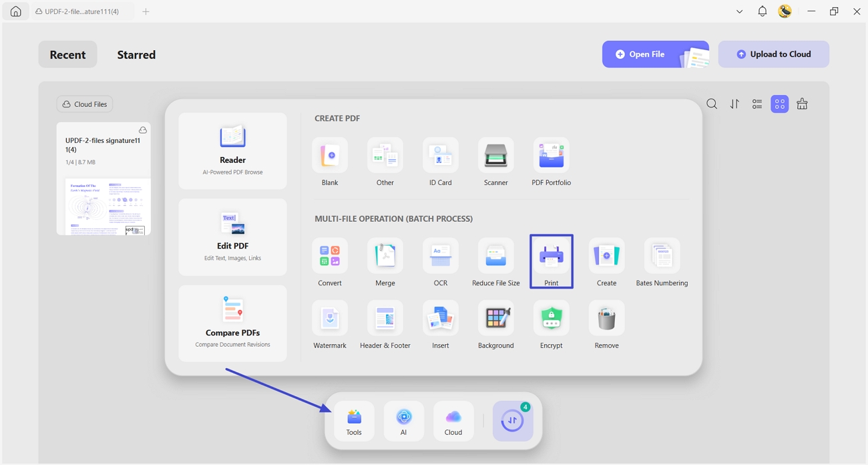Select the Starred tab
The image size is (868, 465).
(136, 55)
